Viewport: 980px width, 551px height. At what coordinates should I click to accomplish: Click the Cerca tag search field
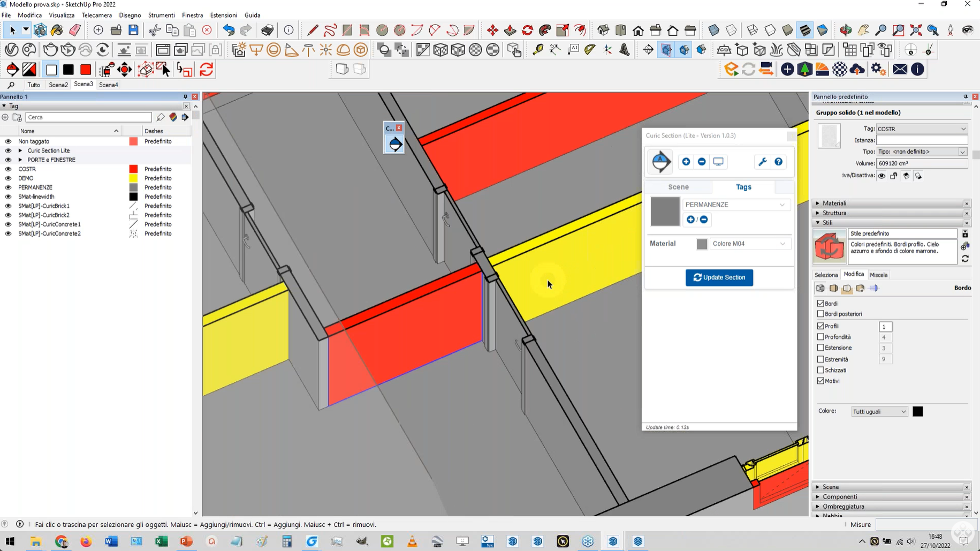tap(88, 117)
